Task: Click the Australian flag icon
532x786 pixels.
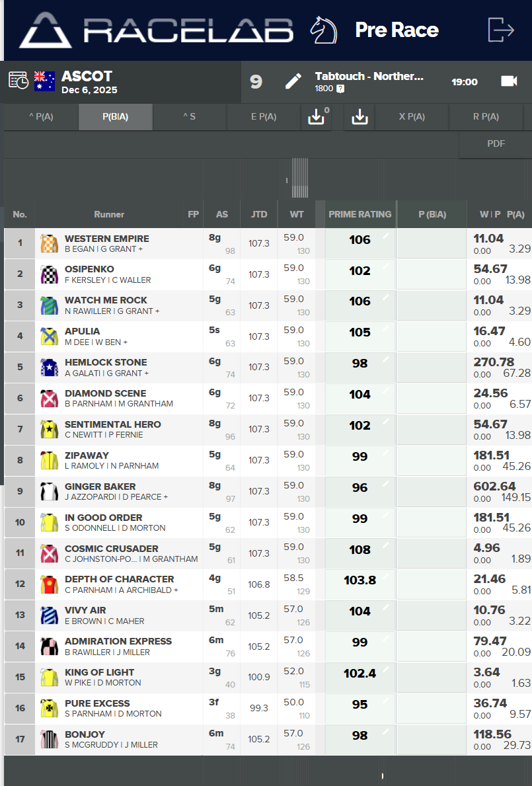Action: (x=44, y=81)
